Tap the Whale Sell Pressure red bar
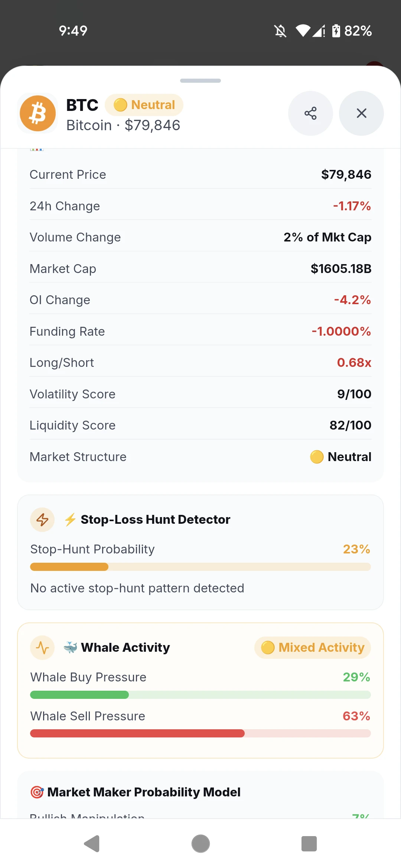 click(200, 733)
